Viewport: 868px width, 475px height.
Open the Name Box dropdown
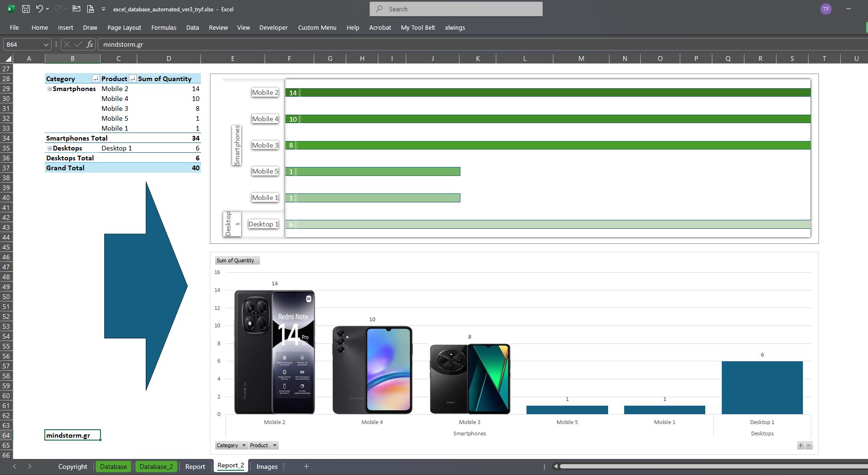(x=46, y=44)
